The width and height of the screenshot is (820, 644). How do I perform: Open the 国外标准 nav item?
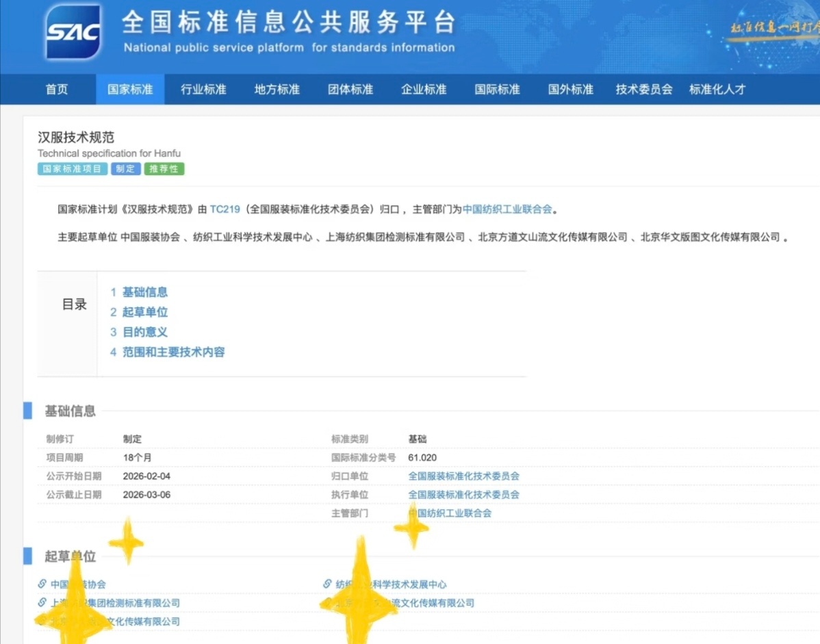point(571,90)
